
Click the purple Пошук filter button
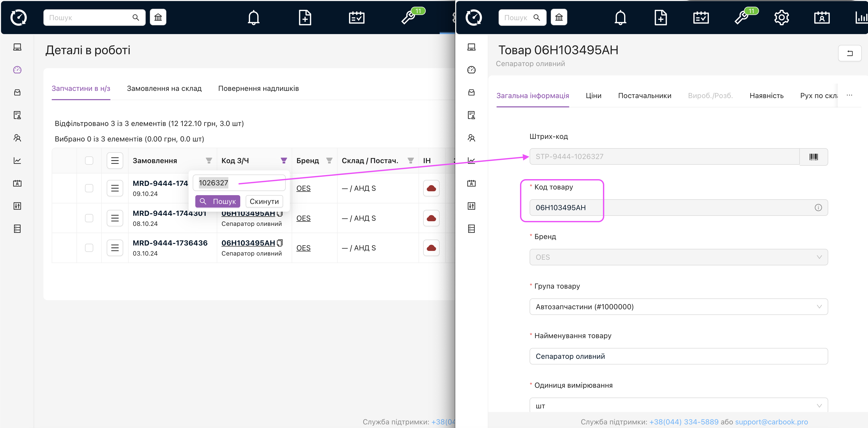218,201
